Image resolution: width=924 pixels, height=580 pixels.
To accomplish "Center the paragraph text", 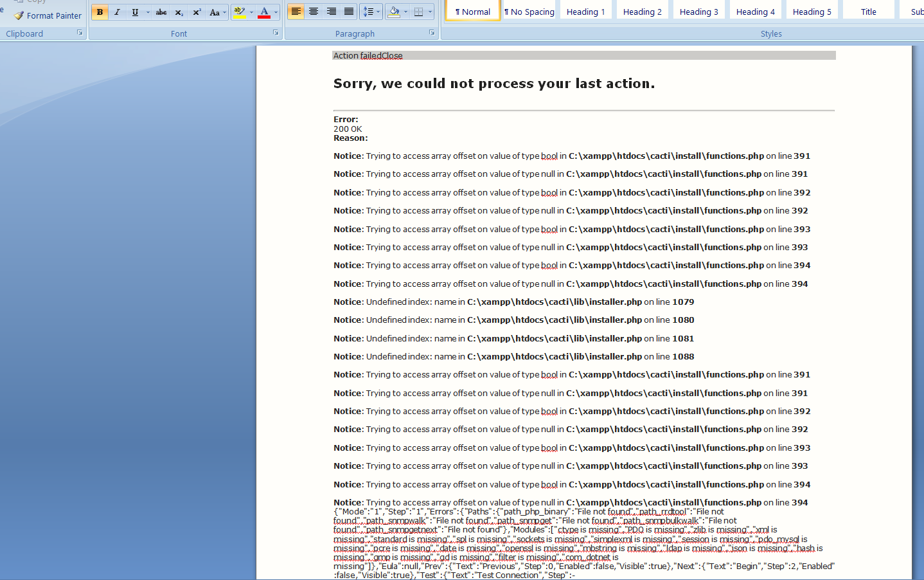I will pyautogui.click(x=314, y=12).
